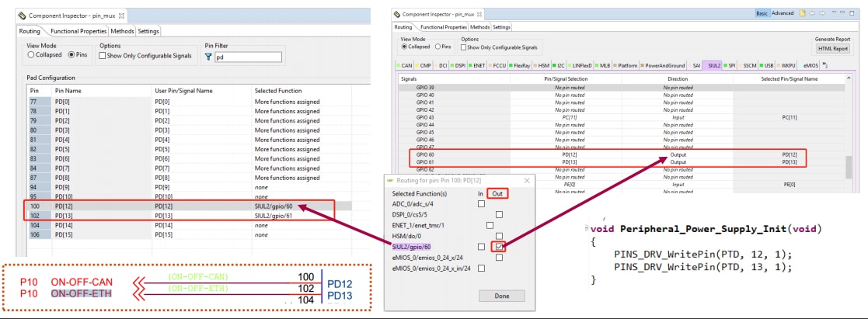The height and width of the screenshot is (319, 868).
Task: Check the ADC_0/adc_s/4 In checkbox
Action: tap(481, 203)
